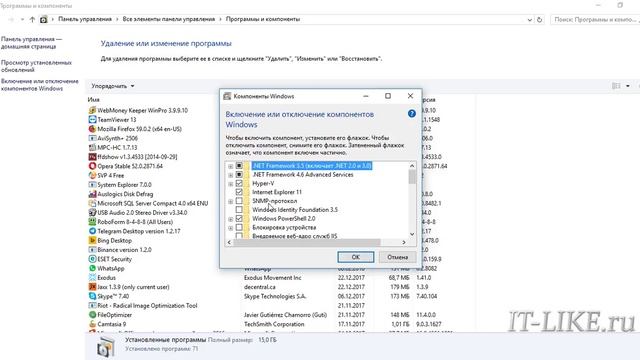The height and width of the screenshot is (360, 640).
Task: Select the Telegram Desktop icon
Action: [x=92, y=231]
